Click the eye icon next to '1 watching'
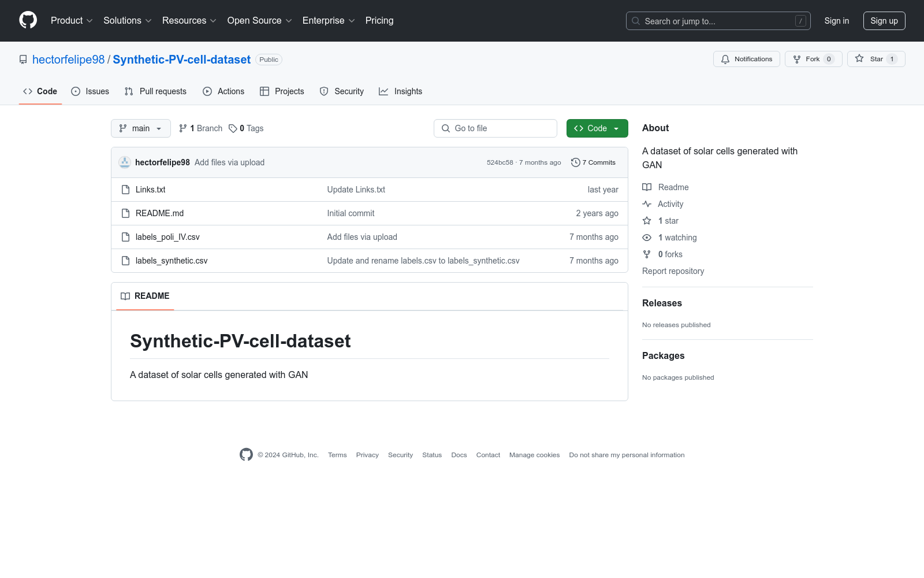This screenshot has height=578, width=924. [647, 238]
